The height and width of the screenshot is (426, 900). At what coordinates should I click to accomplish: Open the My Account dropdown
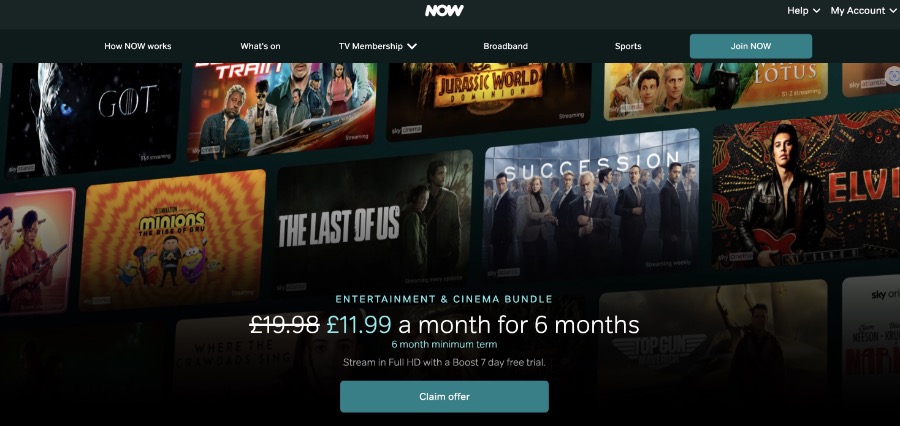point(863,11)
